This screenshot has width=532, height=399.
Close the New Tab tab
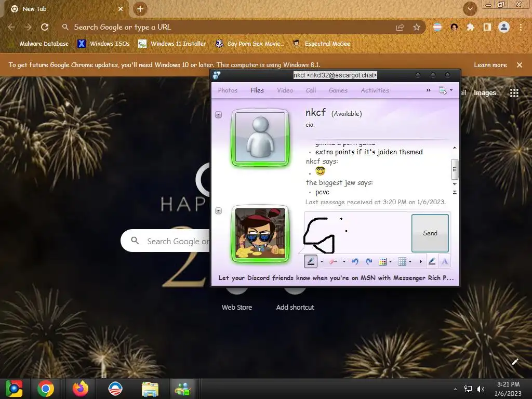(121, 9)
